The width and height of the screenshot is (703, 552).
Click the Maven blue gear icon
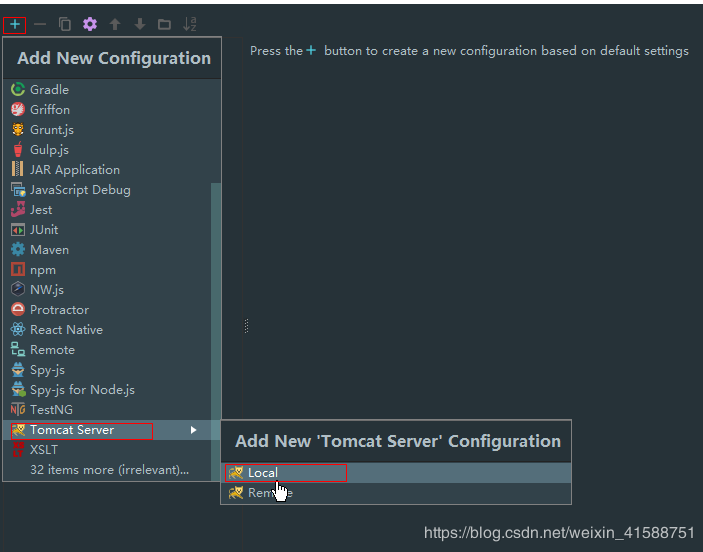[18, 249]
